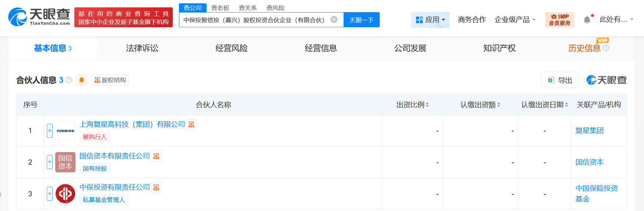Click the help icon beside 合伙人信息

click(69, 80)
